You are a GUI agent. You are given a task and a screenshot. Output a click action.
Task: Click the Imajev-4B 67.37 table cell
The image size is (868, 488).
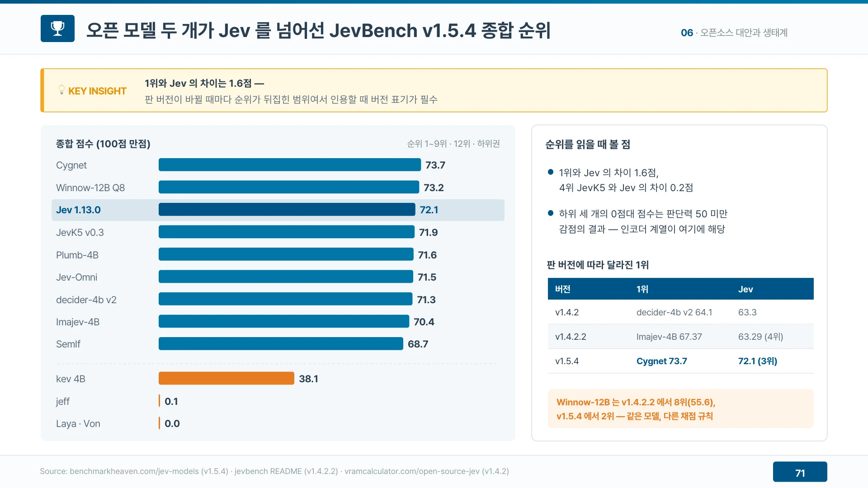tap(669, 337)
